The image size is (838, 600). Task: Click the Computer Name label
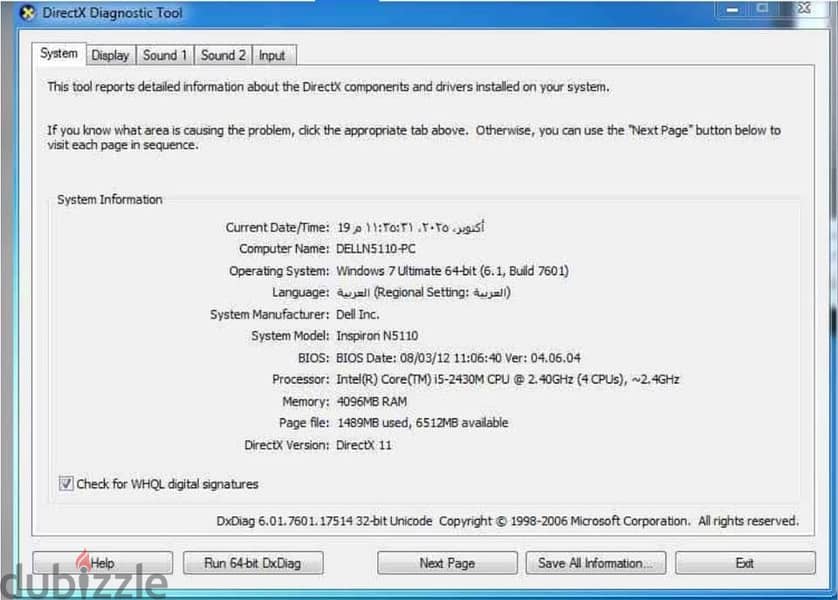[x=284, y=249]
